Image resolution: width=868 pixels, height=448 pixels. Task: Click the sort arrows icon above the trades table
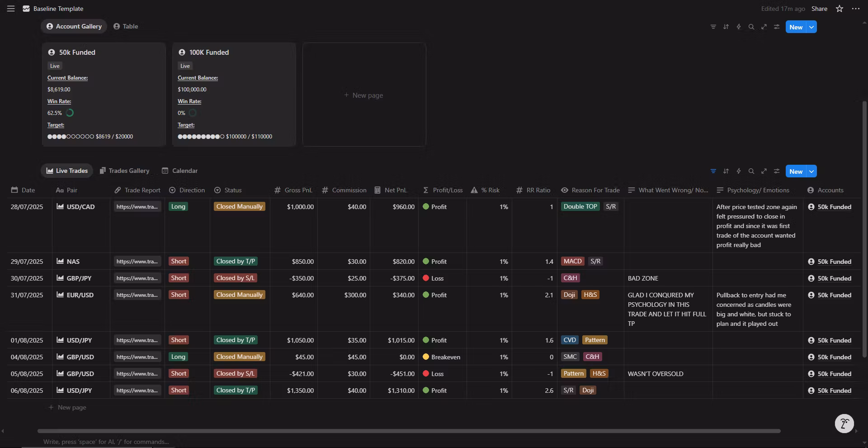(726, 171)
